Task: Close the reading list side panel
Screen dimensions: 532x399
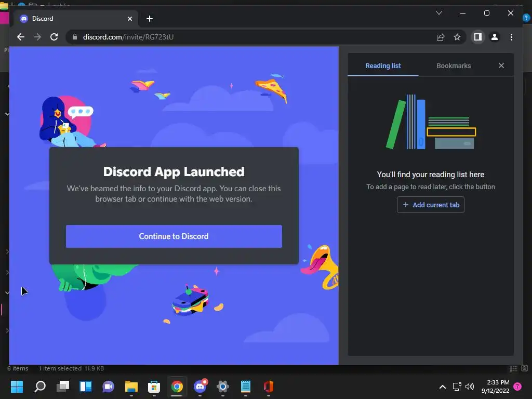Action: click(501, 65)
